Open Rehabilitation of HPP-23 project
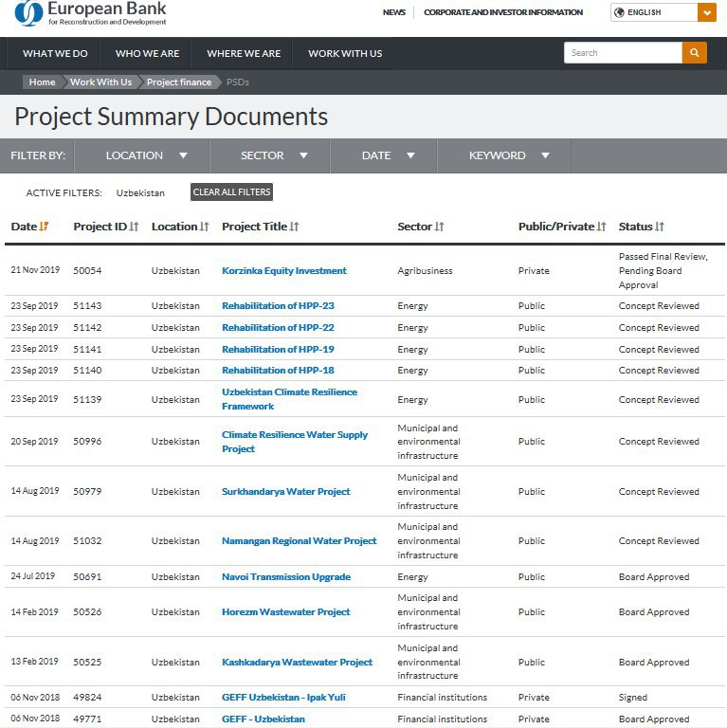 click(278, 306)
